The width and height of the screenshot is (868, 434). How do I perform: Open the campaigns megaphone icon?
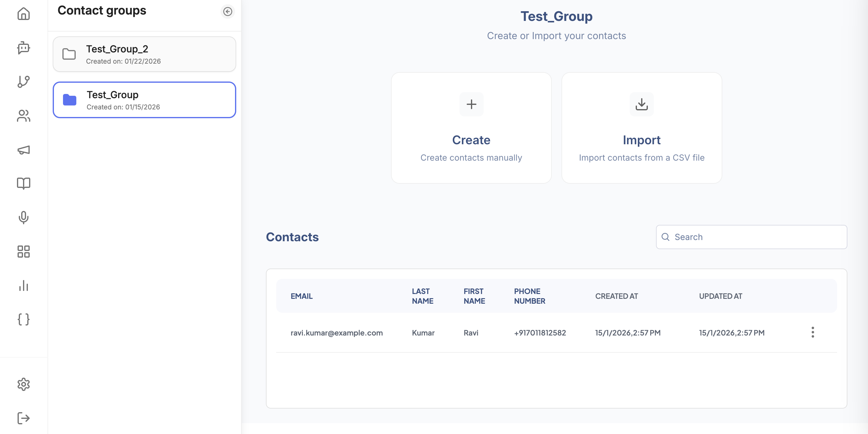point(23,150)
